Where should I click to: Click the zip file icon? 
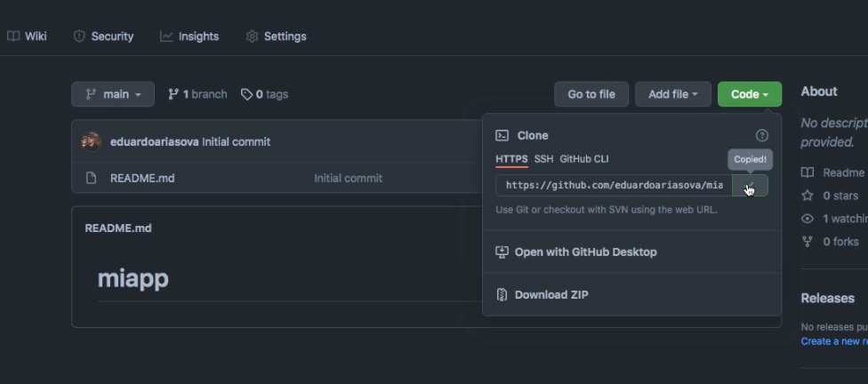pyautogui.click(x=502, y=295)
